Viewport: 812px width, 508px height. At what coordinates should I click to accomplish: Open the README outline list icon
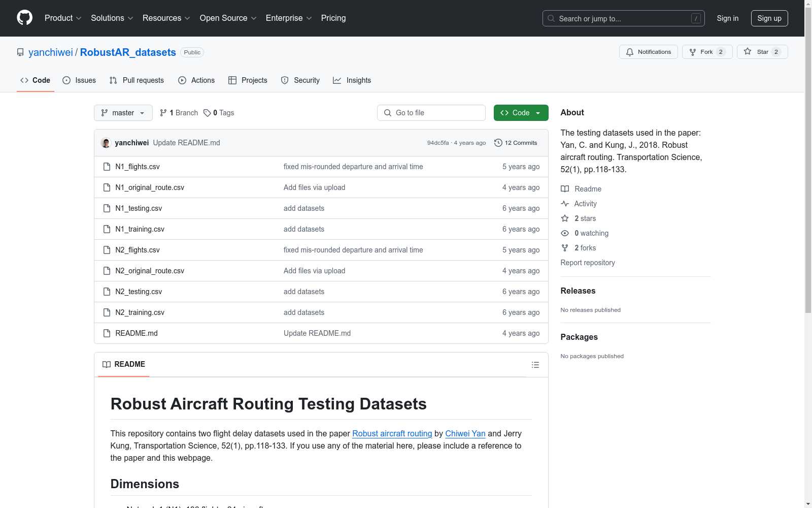click(x=535, y=365)
